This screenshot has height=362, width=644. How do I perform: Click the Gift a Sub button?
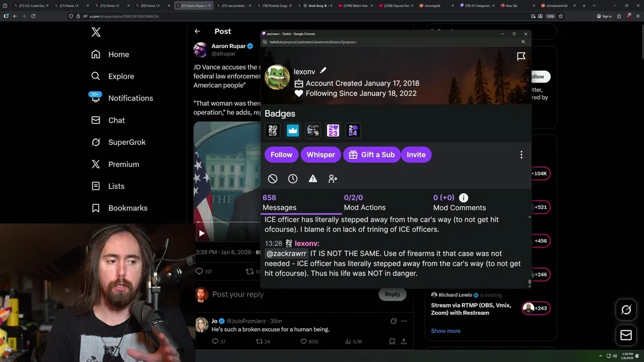(372, 155)
